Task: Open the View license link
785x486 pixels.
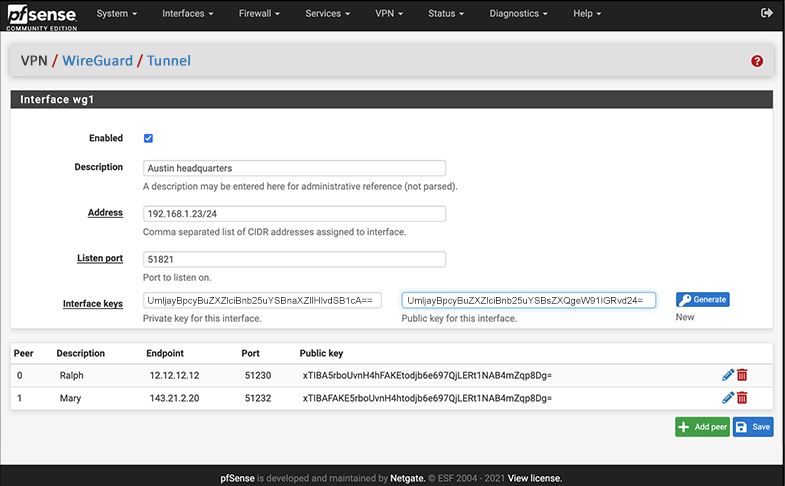Action: 535,478
